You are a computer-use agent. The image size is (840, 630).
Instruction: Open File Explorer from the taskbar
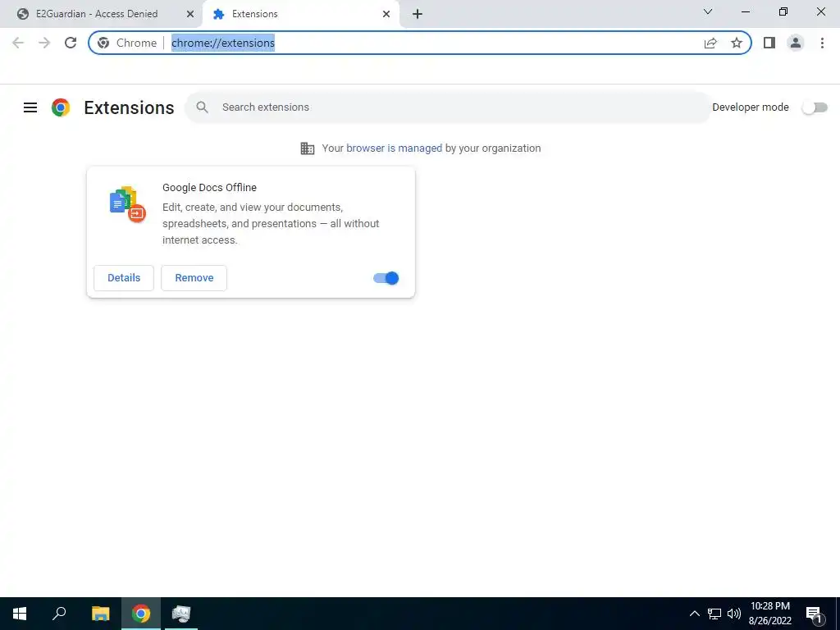[100, 614]
